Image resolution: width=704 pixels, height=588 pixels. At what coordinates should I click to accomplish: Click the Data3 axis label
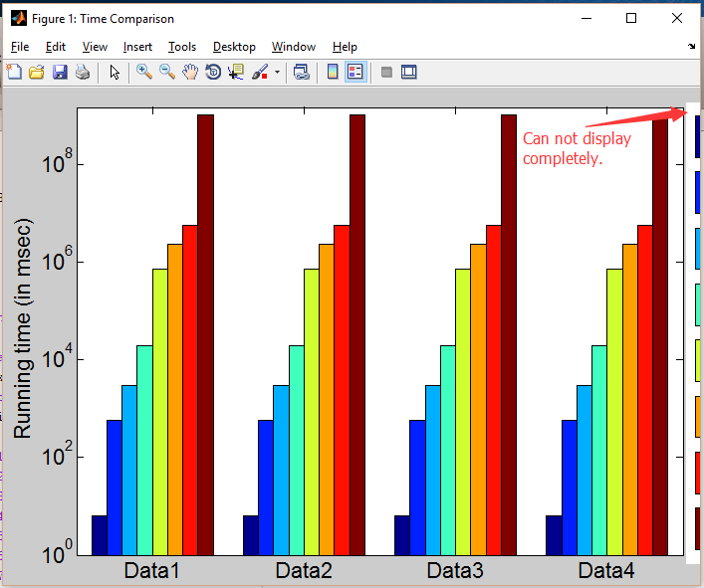455,570
